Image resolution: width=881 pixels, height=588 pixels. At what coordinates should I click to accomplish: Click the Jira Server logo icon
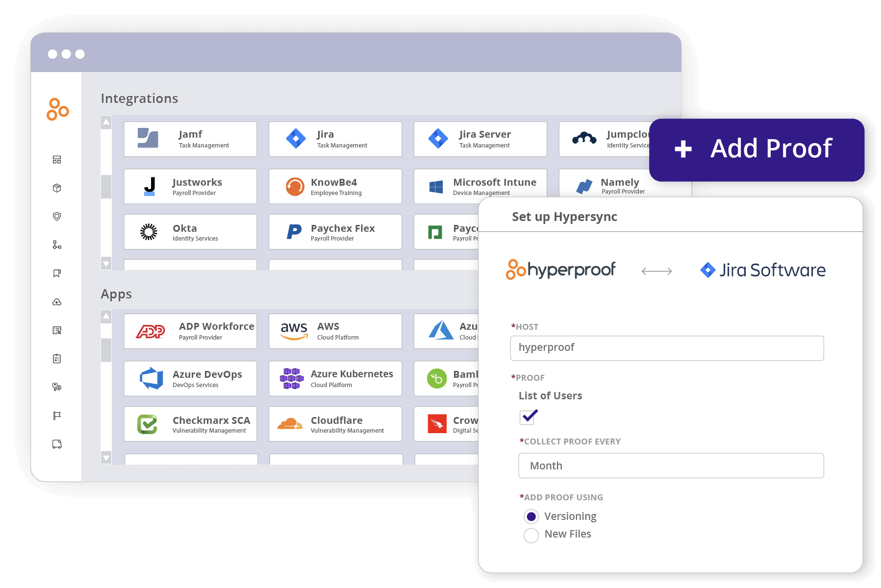(438, 139)
